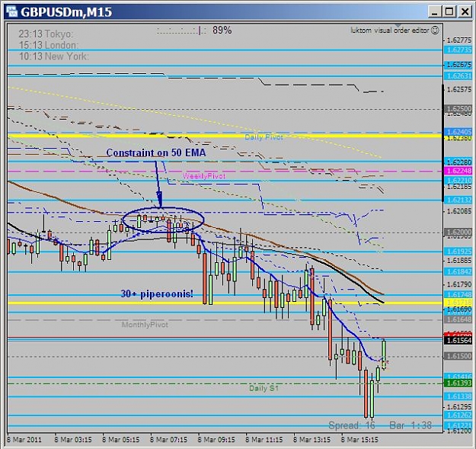Click the 1.62280 price tag
This screenshot has width=476, height=449.
pyautogui.click(x=458, y=162)
